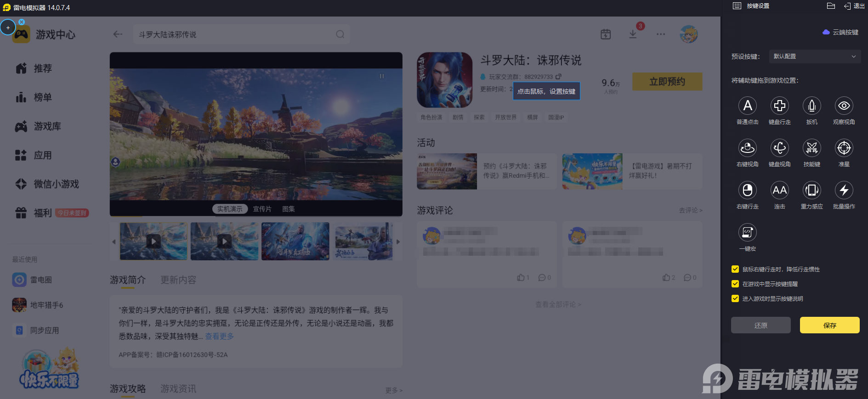Select the 批量操作 batch operation icon
Screen dimensions: 868x399
click(844, 190)
